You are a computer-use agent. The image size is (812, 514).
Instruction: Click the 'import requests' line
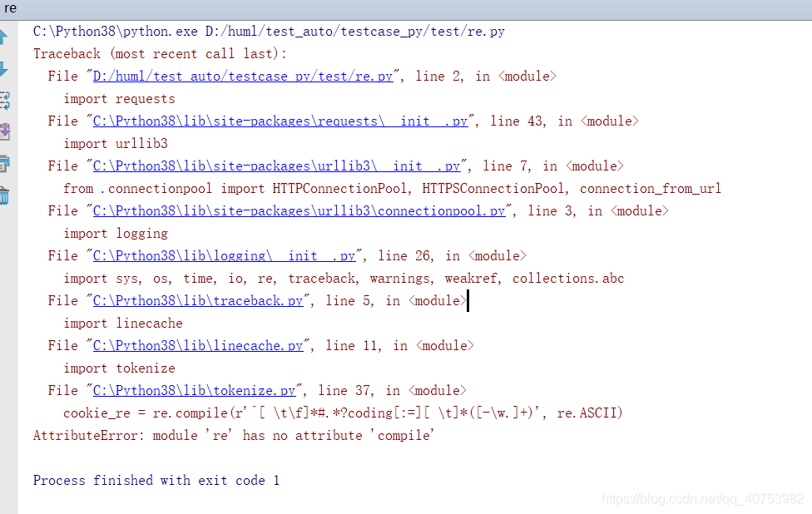tap(119, 99)
